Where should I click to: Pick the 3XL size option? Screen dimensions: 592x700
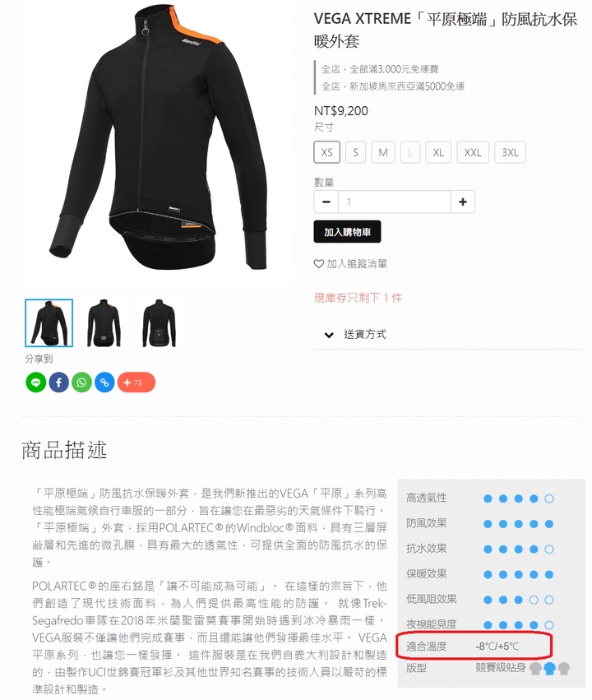point(510,152)
